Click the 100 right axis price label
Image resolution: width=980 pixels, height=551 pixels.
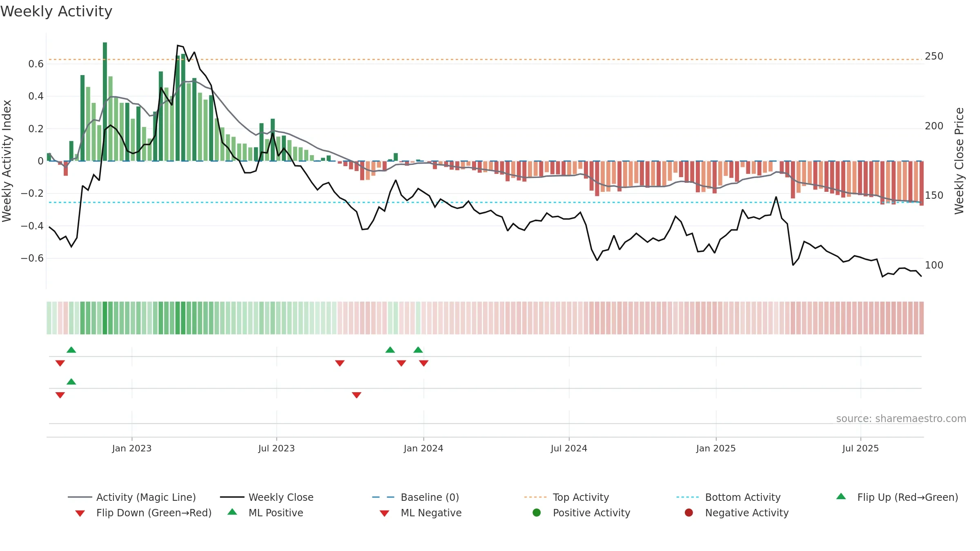[934, 265]
